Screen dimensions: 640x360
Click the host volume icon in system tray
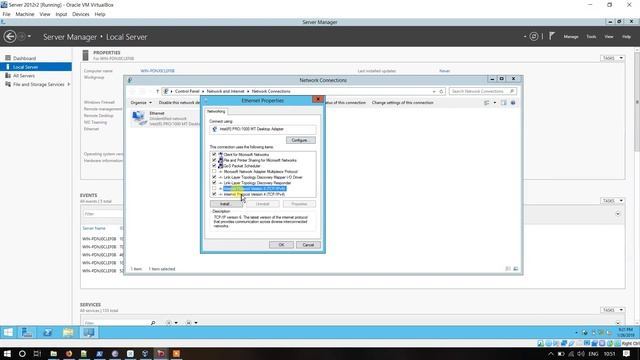pos(581,353)
